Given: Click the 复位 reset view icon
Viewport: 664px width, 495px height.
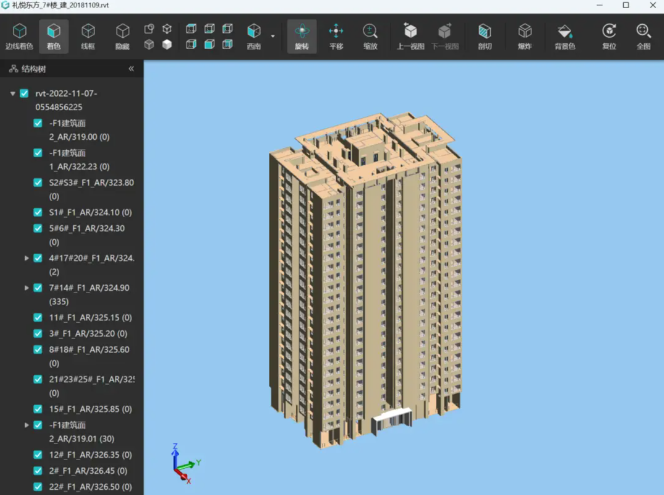Looking at the screenshot, I should [x=608, y=36].
